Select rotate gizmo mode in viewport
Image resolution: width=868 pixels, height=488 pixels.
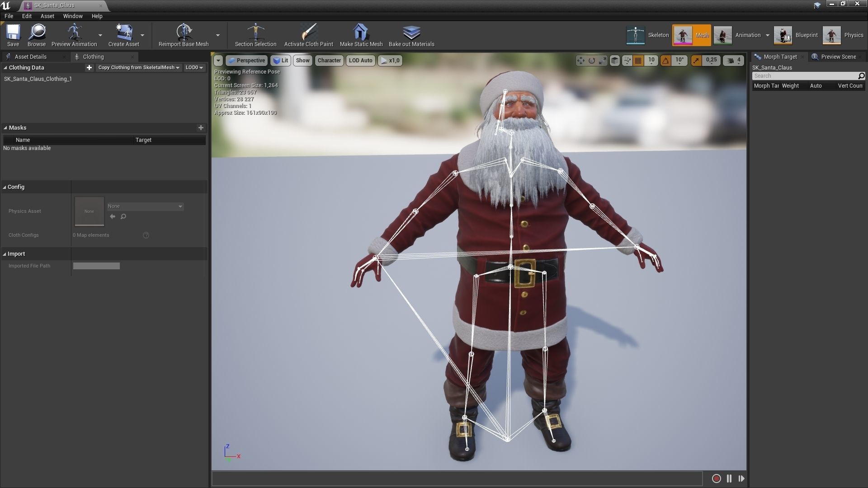pos(592,61)
